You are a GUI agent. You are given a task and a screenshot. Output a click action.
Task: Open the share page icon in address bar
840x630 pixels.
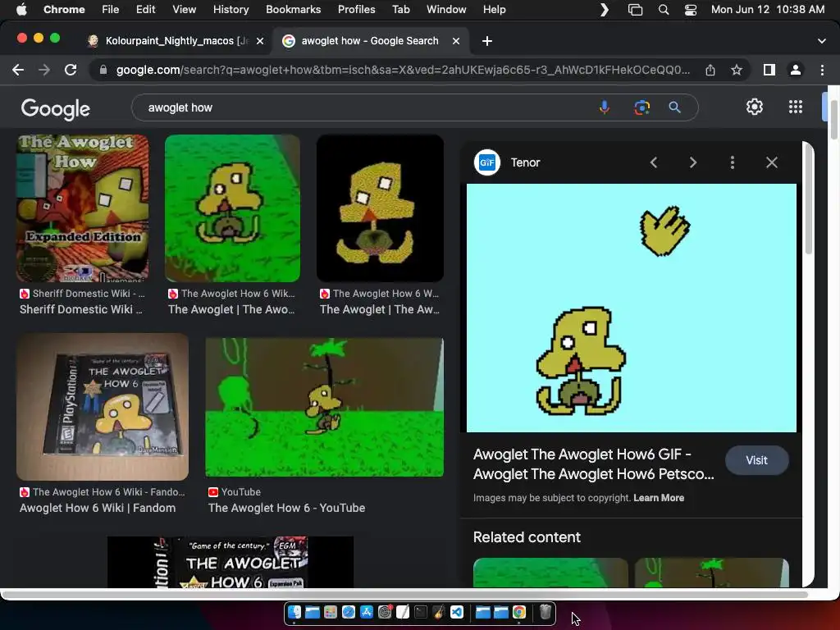click(710, 70)
